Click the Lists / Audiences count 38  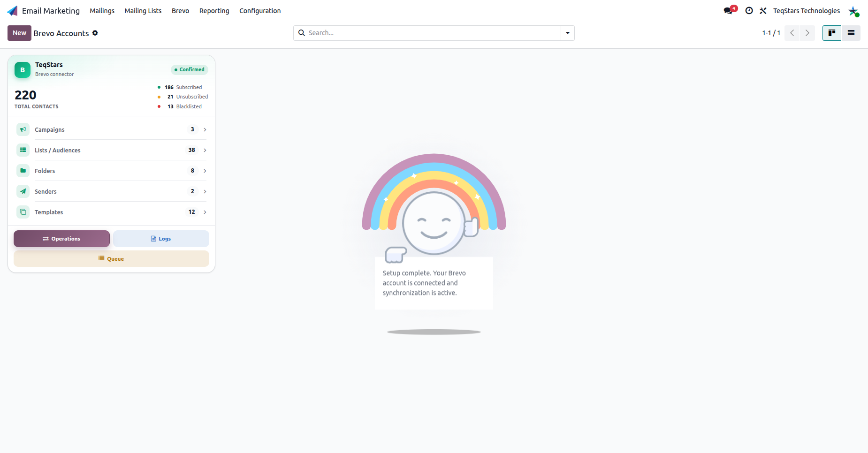click(x=192, y=150)
